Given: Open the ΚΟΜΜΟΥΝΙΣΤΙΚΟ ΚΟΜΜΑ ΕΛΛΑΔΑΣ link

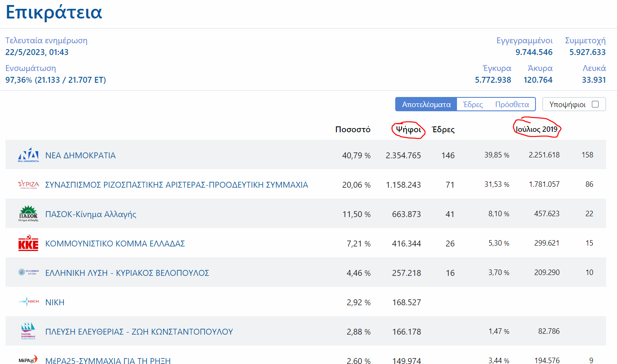Looking at the screenshot, I should [115, 244].
